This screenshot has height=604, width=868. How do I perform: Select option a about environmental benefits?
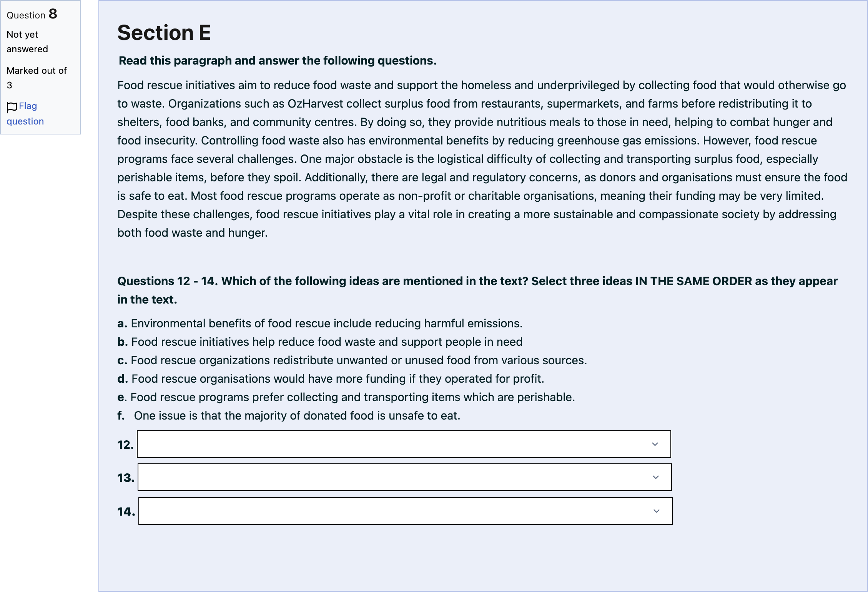(x=320, y=324)
